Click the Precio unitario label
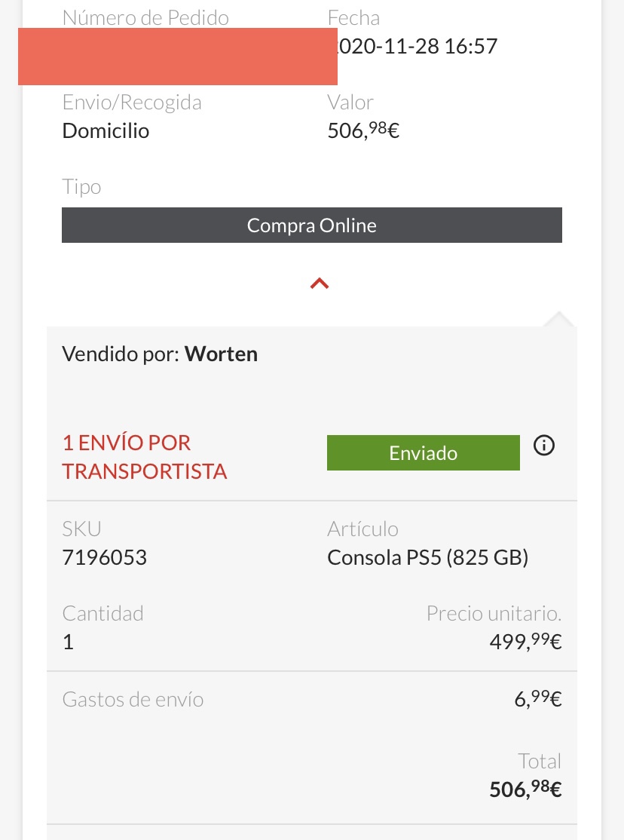Image resolution: width=624 pixels, height=840 pixels. click(x=494, y=613)
